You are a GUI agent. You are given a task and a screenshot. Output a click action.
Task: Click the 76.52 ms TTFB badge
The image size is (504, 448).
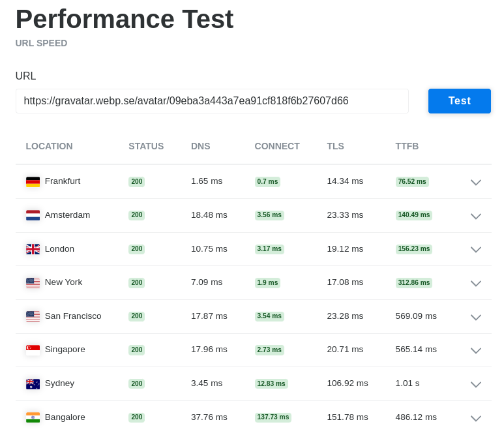(x=412, y=181)
